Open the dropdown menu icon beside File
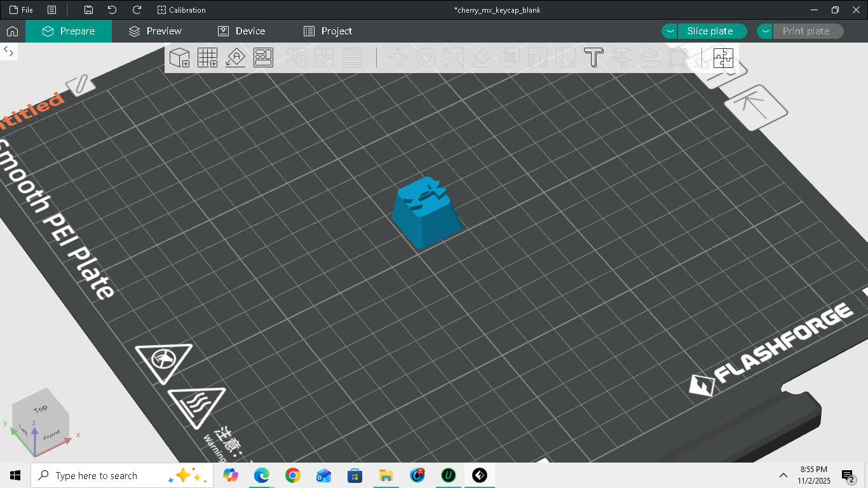 (52, 10)
